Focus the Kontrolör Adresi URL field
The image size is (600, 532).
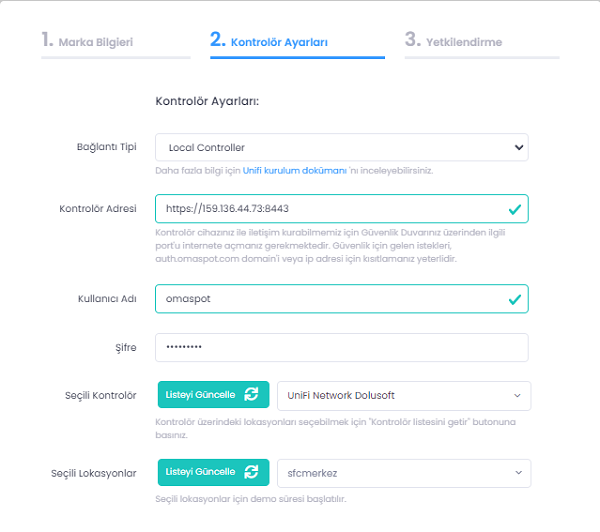[x=330, y=209]
